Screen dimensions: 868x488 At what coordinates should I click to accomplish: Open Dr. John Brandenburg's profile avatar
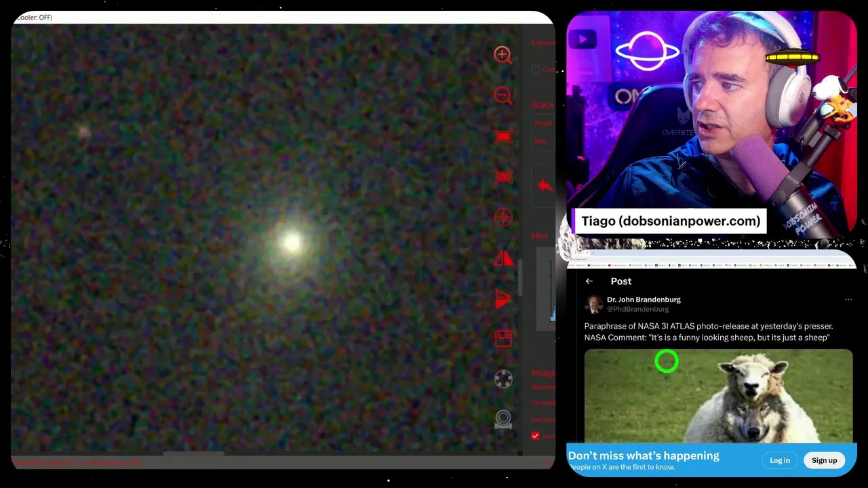click(x=594, y=304)
